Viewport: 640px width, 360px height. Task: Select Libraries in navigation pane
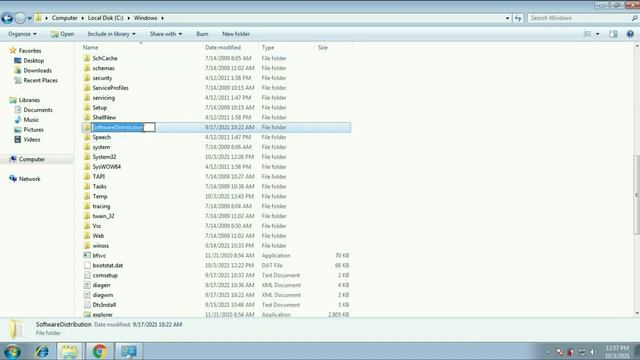pyautogui.click(x=29, y=100)
